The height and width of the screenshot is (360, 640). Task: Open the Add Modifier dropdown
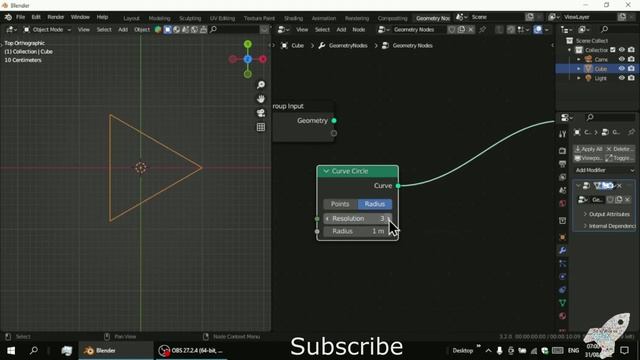(604, 170)
